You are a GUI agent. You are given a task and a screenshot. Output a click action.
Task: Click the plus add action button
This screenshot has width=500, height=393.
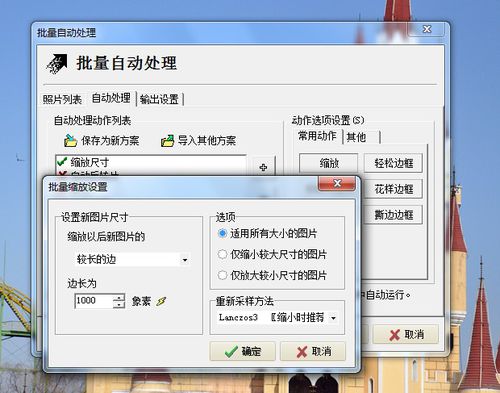(x=263, y=167)
